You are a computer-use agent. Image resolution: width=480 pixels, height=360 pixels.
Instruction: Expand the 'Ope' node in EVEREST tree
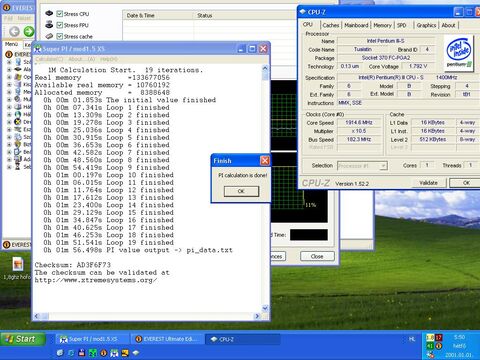pos(9,77)
